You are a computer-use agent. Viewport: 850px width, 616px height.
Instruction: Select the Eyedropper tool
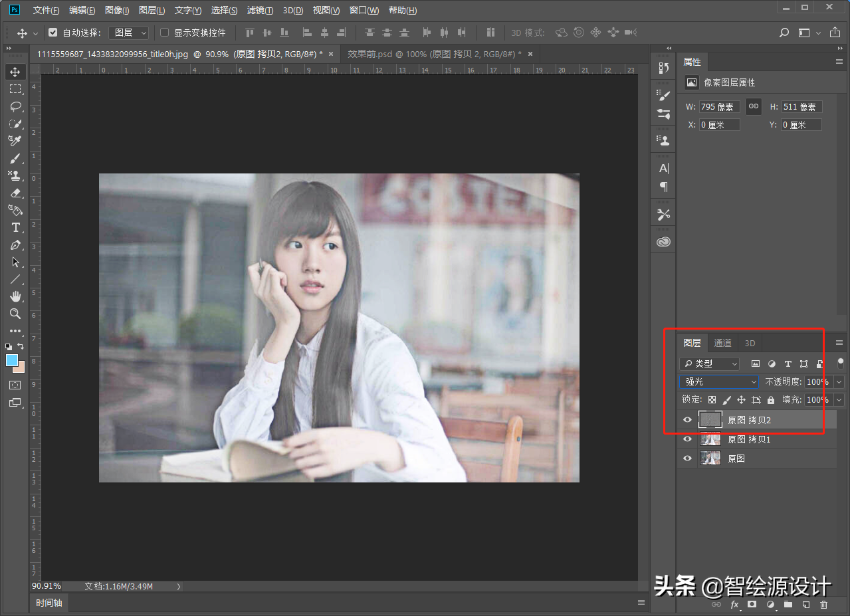pos(15,141)
